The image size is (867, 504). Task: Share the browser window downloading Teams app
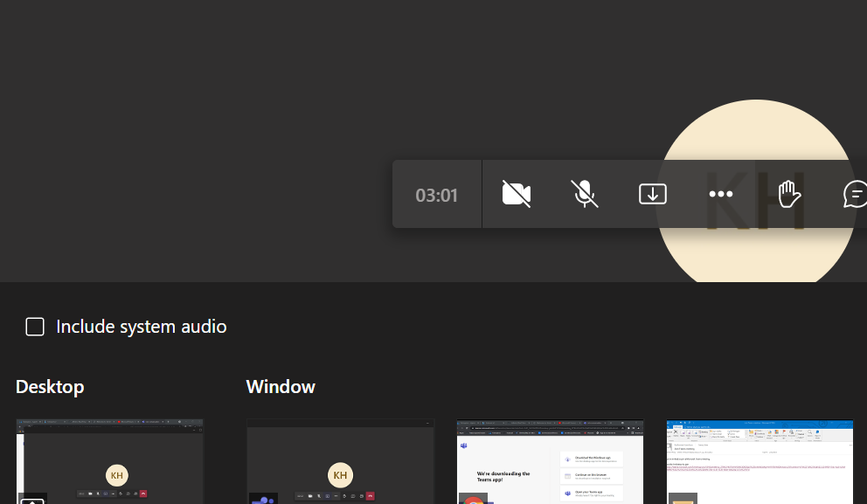point(550,461)
